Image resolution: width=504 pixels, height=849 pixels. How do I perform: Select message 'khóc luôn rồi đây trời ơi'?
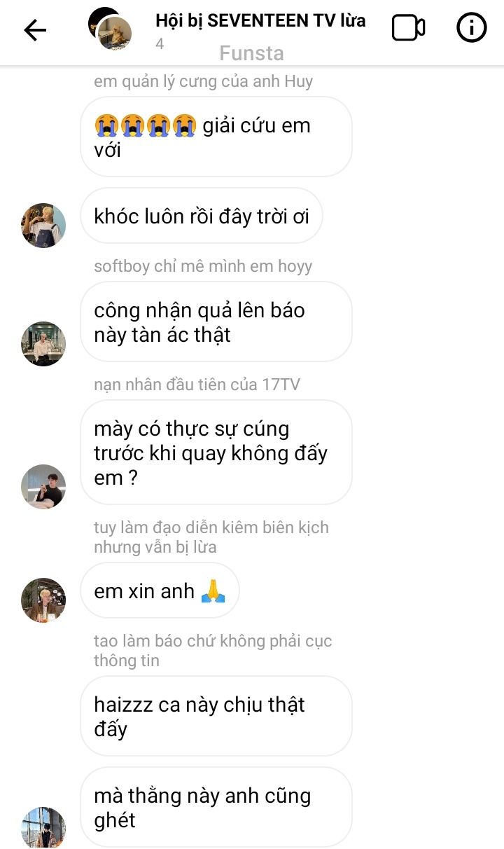[x=202, y=216]
